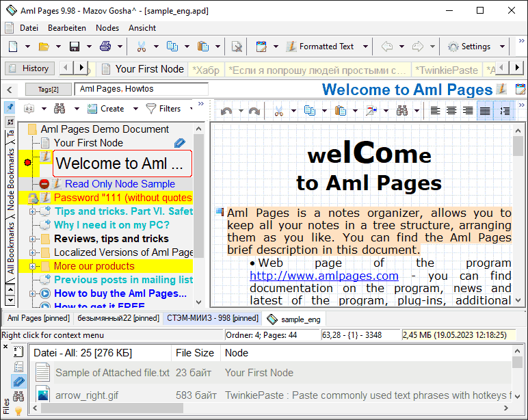Click the navigate Back arrow icon
This screenshot has width=528, height=420.
tap(387, 47)
